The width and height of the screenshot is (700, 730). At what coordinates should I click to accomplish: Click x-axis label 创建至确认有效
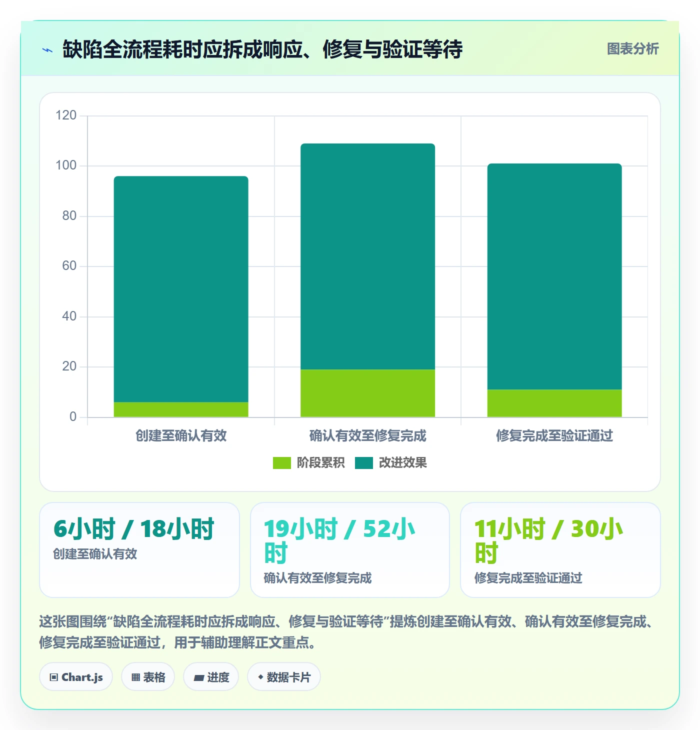[x=181, y=436]
